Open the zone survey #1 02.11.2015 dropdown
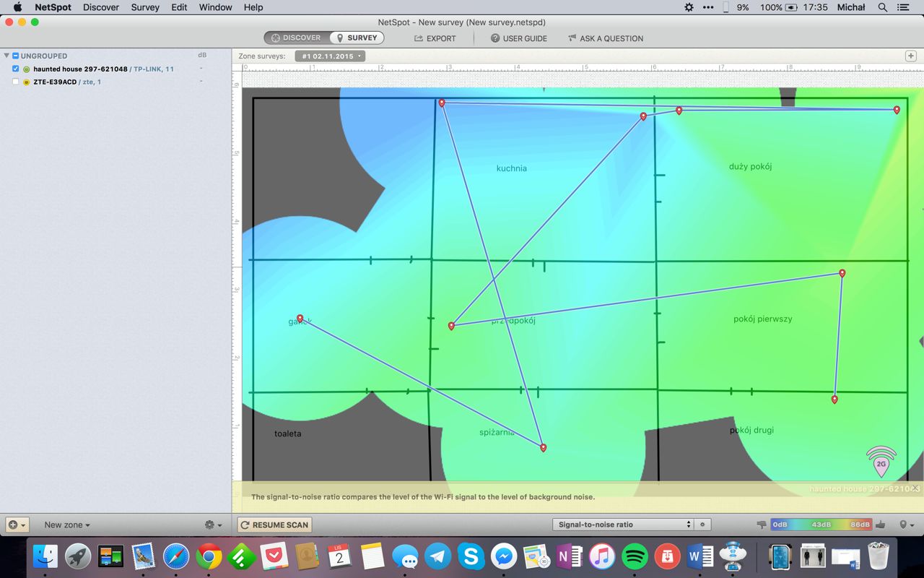The image size is (924, 578). (330, 56)
